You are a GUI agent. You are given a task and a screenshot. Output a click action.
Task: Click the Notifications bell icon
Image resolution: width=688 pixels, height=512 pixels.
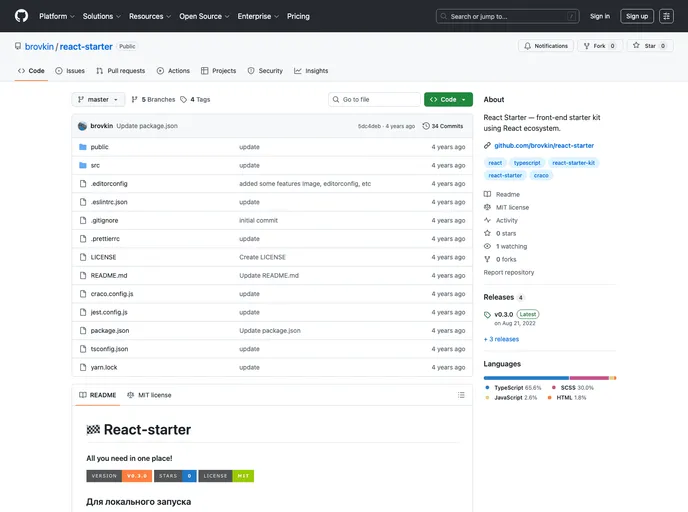pos(527,46)
